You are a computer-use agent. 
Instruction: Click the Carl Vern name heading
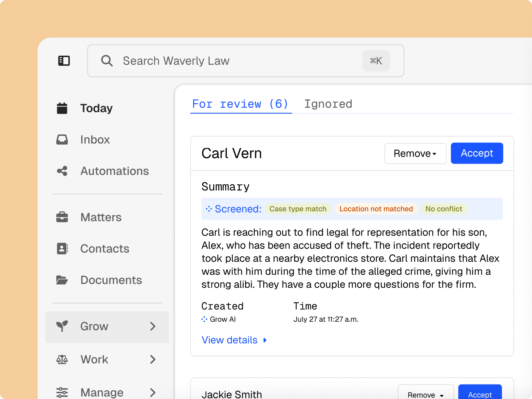(x=232, y=153)
